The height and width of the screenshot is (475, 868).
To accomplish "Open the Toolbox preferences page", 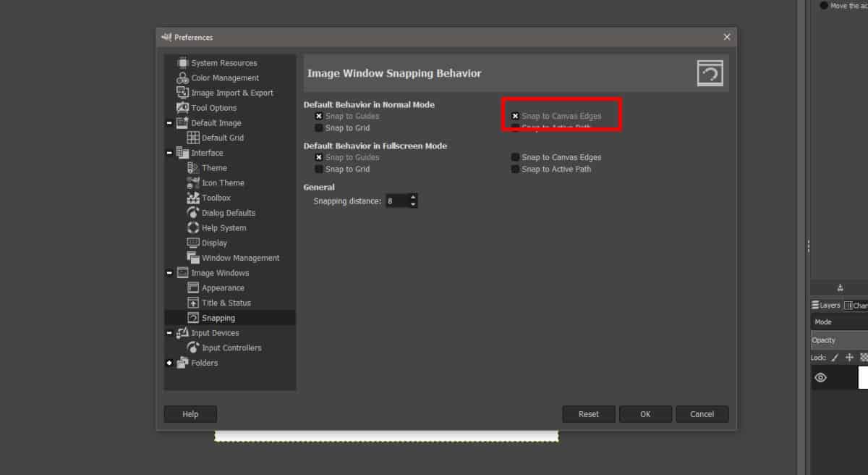I will [x=216, y=197].
